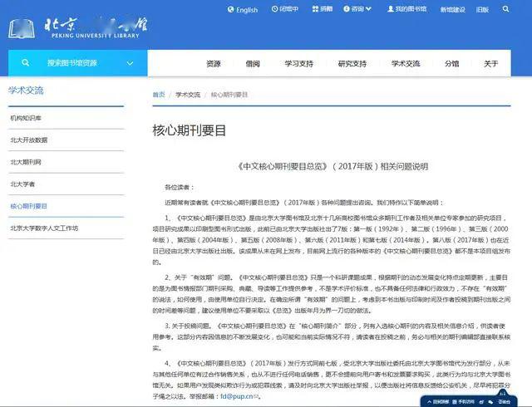The height and width of the screenshot is (407, 532).
Task: Click the fd@pup.cn email link
Action: (237, 396)
